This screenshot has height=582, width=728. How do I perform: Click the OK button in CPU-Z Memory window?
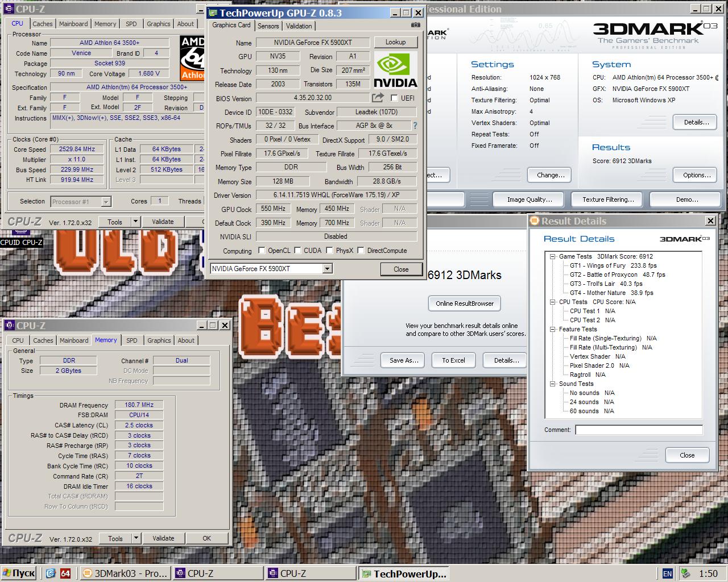click(206, 538)
